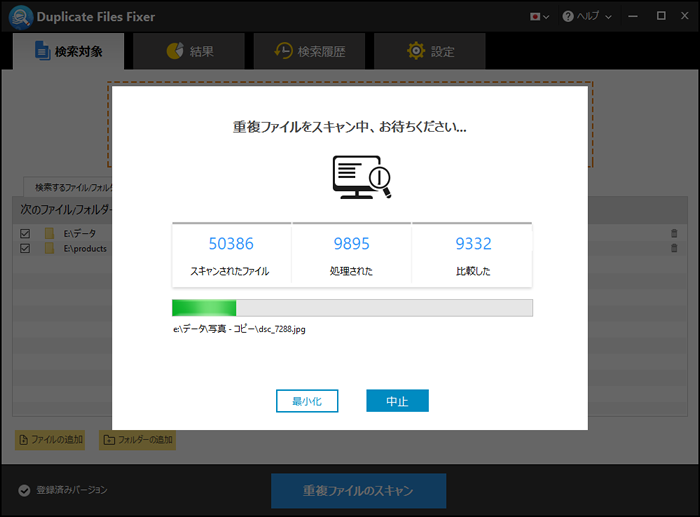Viewport: 700px width, 517px height.
Task: Click the scanning monitor magnifier icon
Action: (362, 177)
